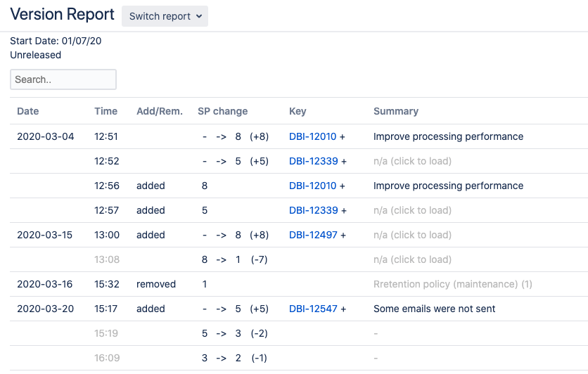Load summary for the 12:57 row

pos(412,210)
